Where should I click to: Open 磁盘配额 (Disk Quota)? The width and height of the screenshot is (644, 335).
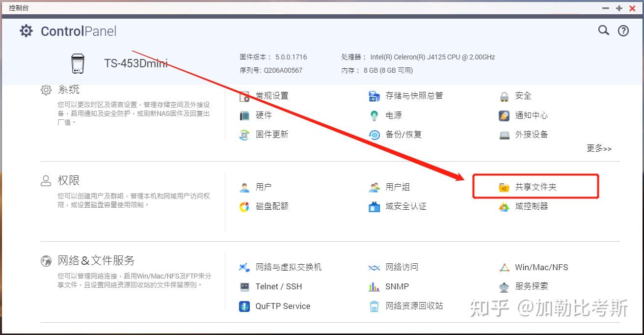[273, 206]
